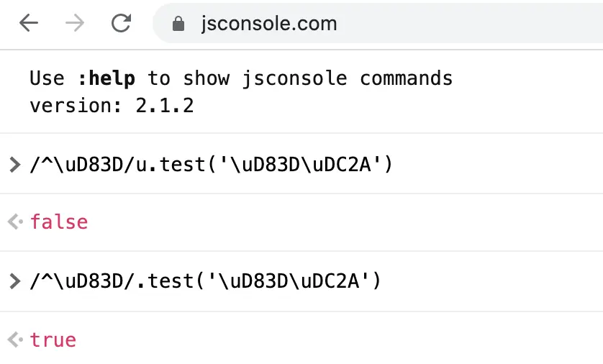Image resolution: width=603 pixels, height=364 pixels.
Task: Click the input chevron before the /u.test command
Action: [x=14, y=165]
